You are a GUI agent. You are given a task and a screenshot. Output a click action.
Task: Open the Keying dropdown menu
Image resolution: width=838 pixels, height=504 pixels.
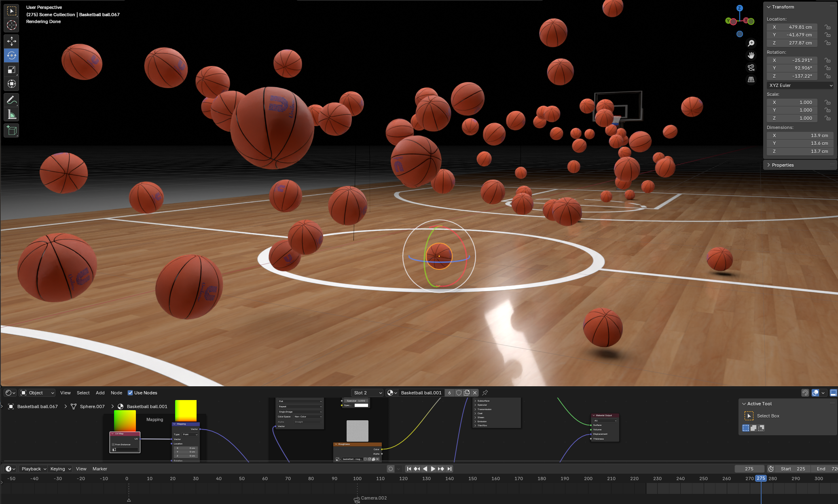[x=60, y=469]
